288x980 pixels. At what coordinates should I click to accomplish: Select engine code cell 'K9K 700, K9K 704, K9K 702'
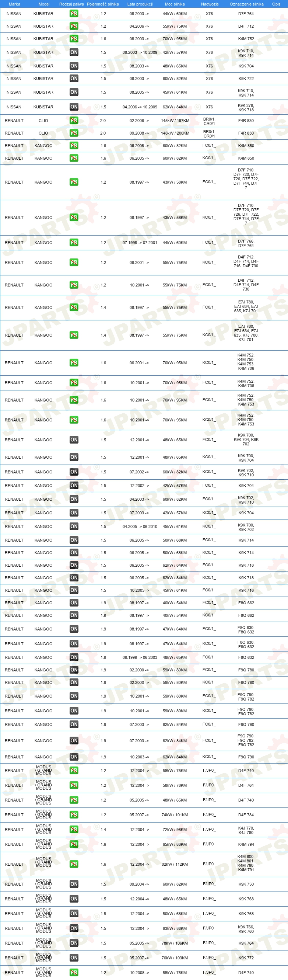click(x=246, y=440)
